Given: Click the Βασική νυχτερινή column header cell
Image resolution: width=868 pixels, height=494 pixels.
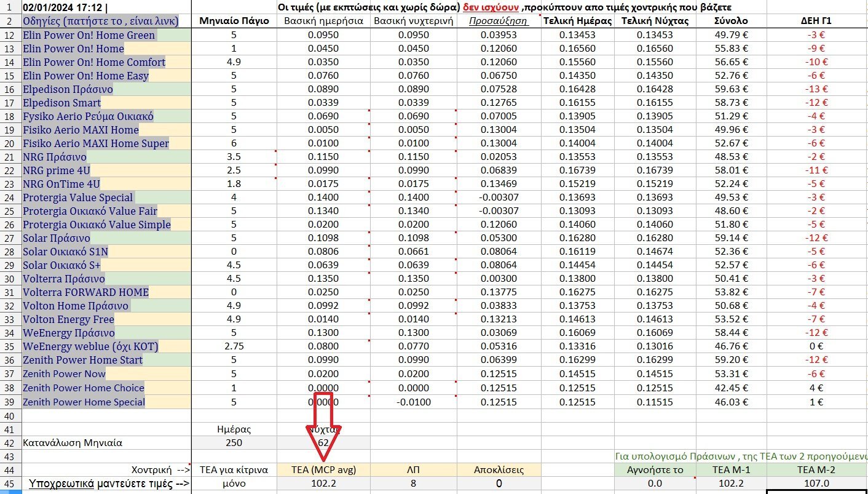Looking at the screenshot, I should pos(413,21).
